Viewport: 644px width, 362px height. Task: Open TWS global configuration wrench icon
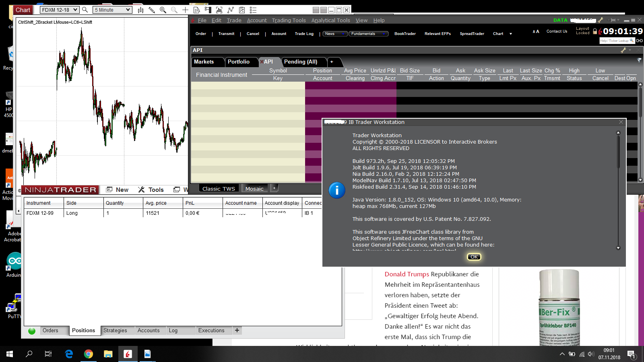click(601, 20)
